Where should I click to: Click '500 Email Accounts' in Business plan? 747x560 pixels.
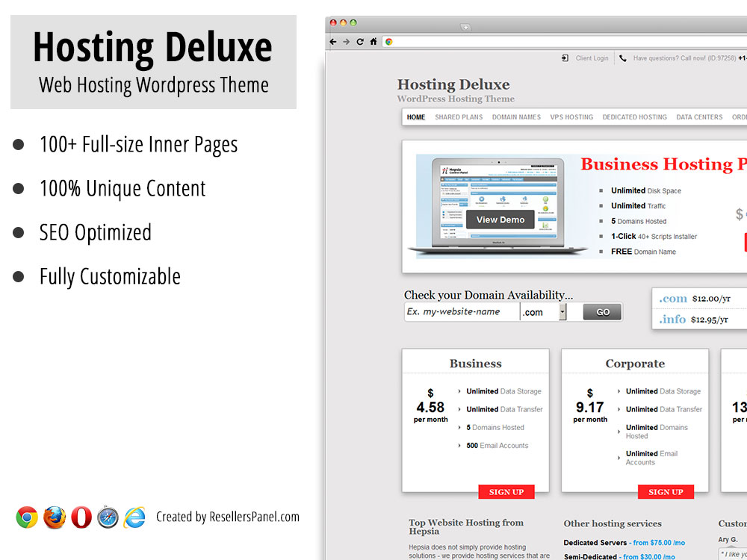tap(498, 446)
